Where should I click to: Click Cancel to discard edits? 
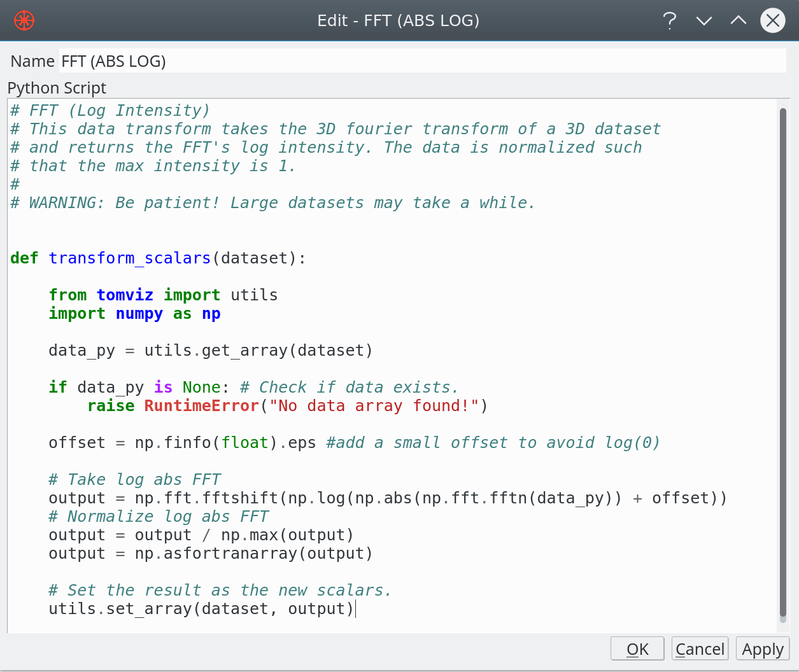click(x=700, y=648)
